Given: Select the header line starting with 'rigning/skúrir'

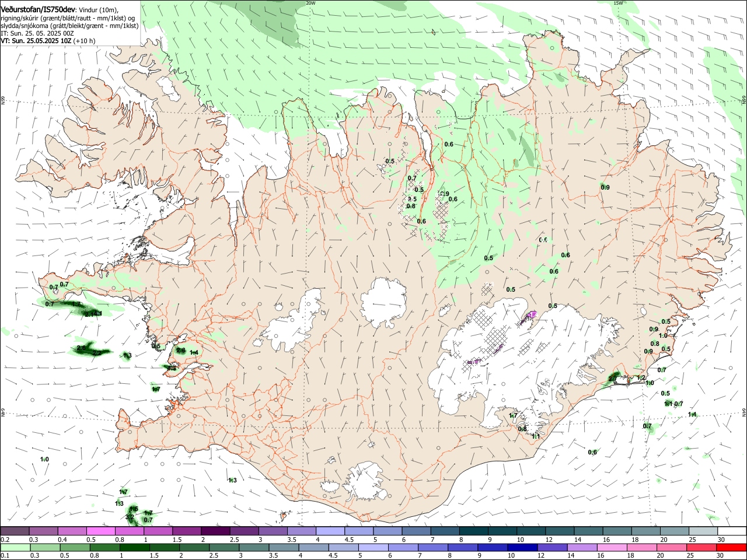Looking at the screenshot, I should (x=68, y=18).
